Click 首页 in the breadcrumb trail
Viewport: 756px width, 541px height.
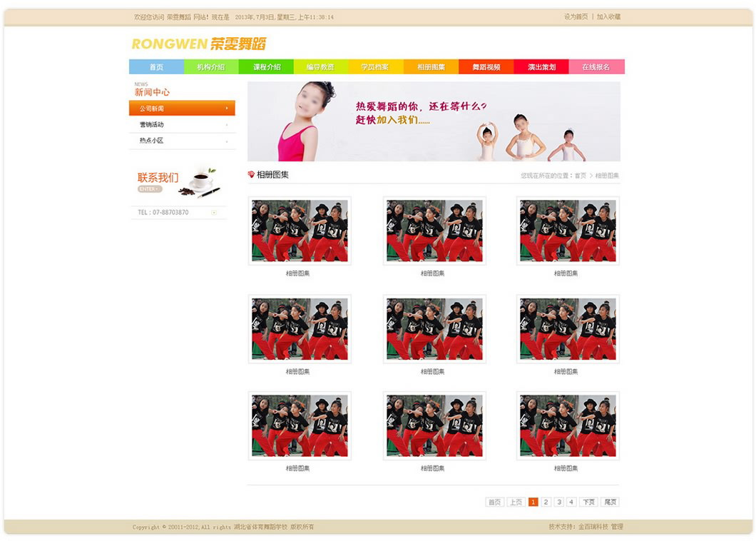[580, 176]
